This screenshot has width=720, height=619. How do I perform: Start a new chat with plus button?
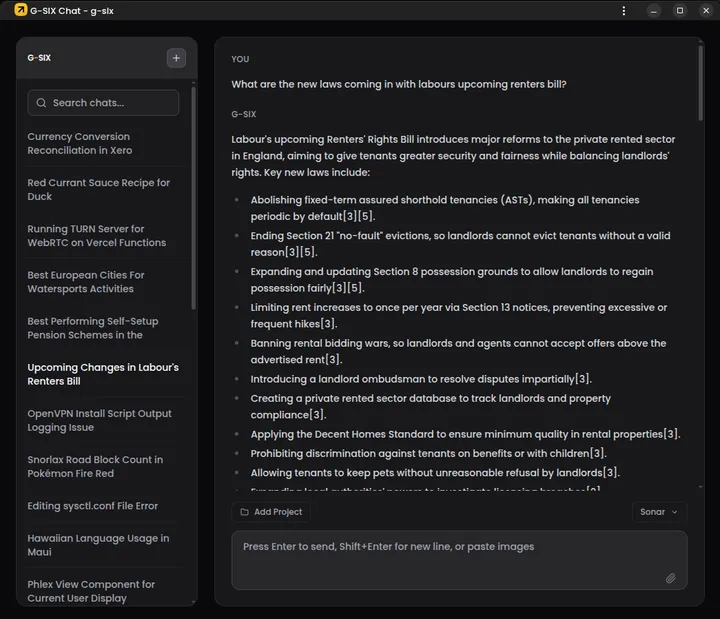pos(176,58)
